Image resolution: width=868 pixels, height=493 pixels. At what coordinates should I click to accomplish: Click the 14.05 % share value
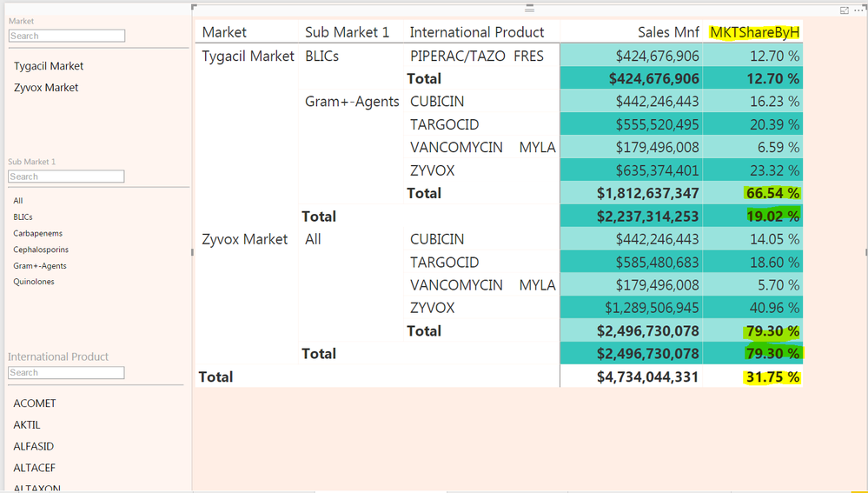click(x=774, y=239)
